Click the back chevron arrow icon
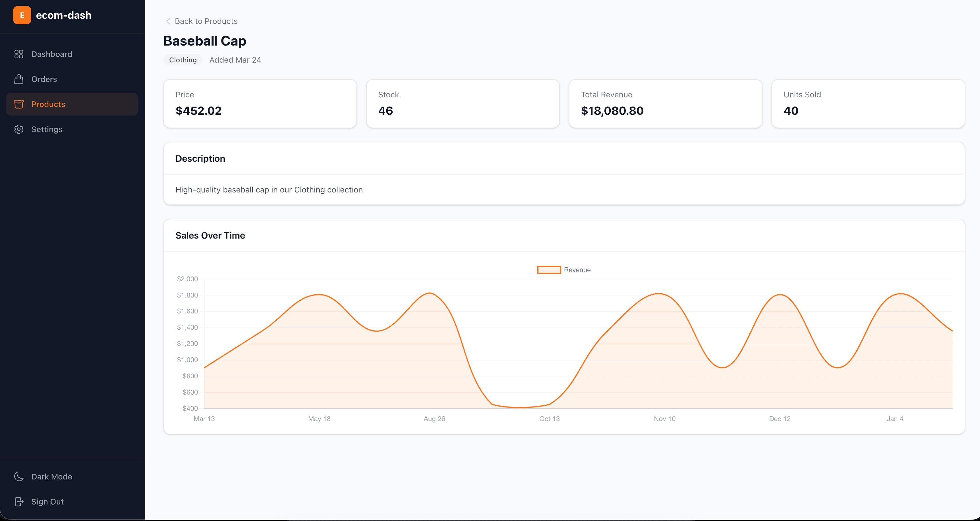This screenshot has width=980, height=521. [x=168, y=21]
